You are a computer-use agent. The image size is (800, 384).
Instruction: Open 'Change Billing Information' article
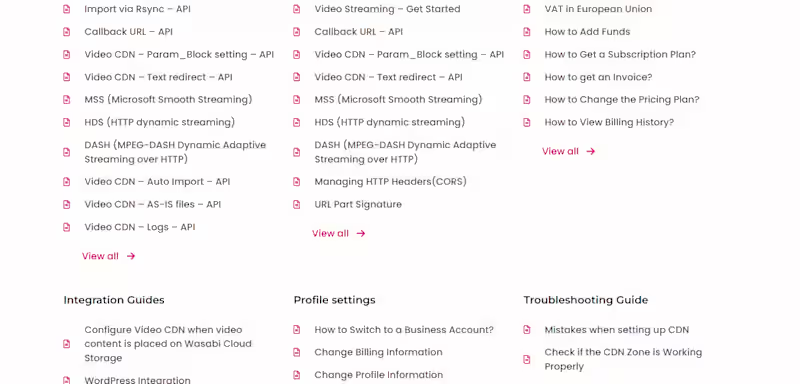(x=378, y=352)
